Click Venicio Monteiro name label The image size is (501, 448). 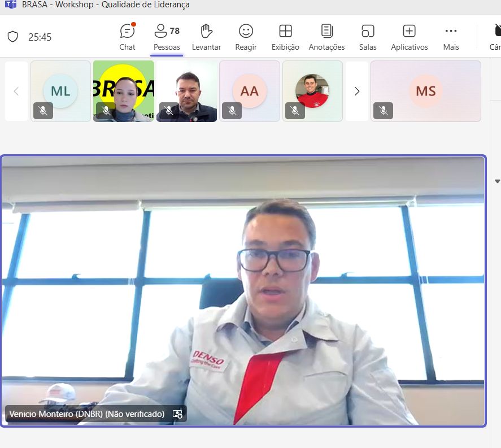(86, 414)
